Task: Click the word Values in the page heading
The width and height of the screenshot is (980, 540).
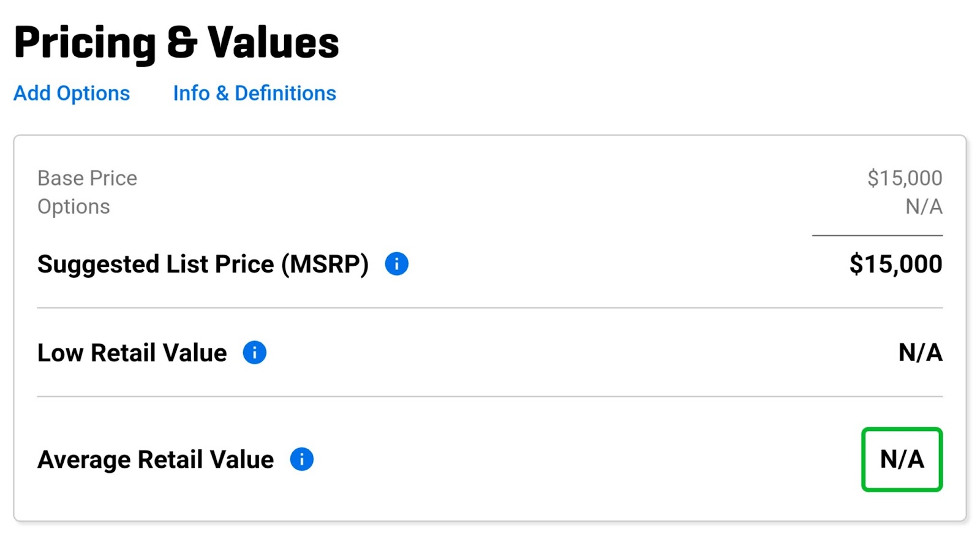Action: (x=273, y=43)
